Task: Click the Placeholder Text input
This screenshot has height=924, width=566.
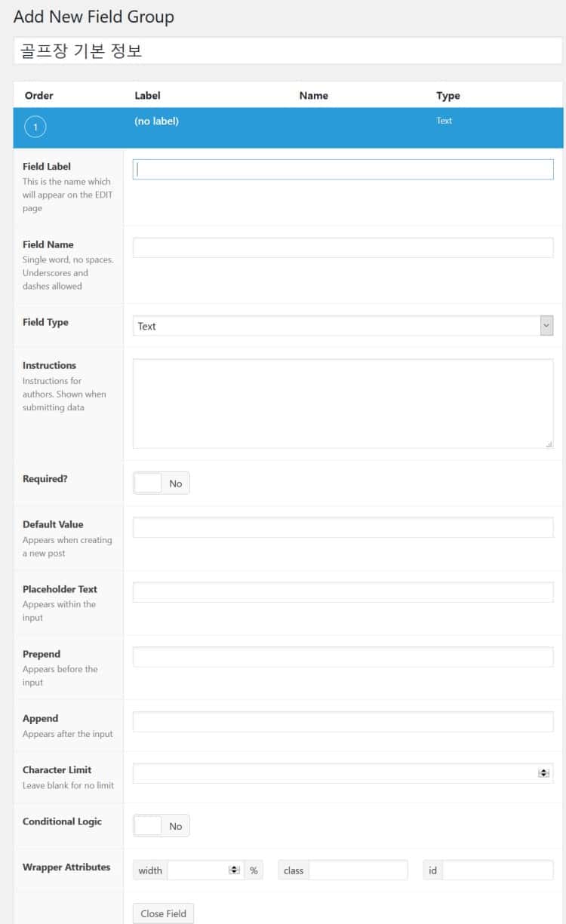Action: (343, 592)
